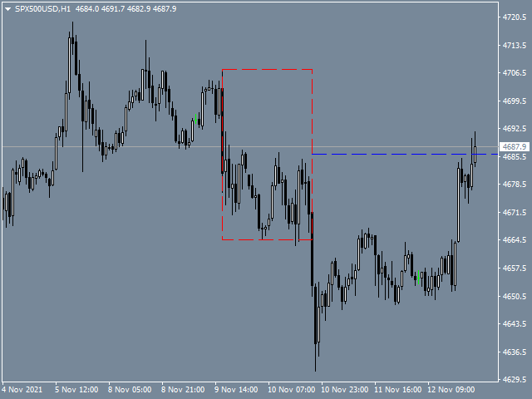Click the 5 Nov 12:00 time label
This screenshot has height=399, width=532.
pos(76,390)
